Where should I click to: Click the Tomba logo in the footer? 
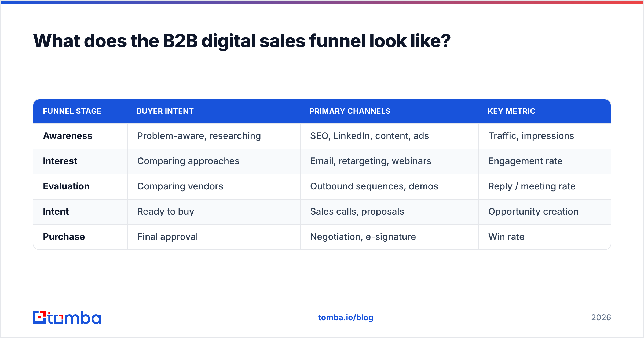point(67,317)
